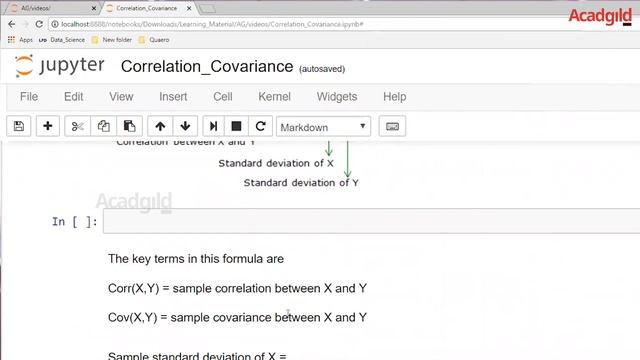Click the Jupyter logo
640x360 pixels.
60,66
